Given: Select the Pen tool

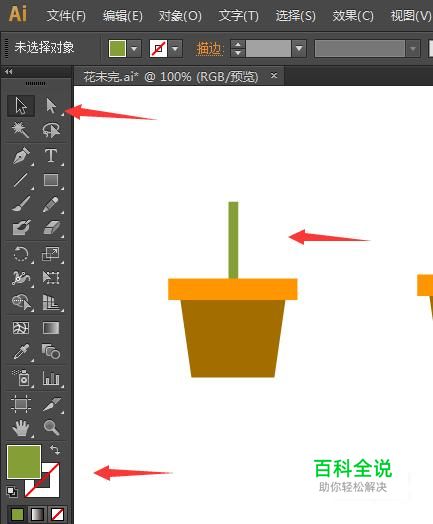Looking at the screenshot, I should [21, 156].
